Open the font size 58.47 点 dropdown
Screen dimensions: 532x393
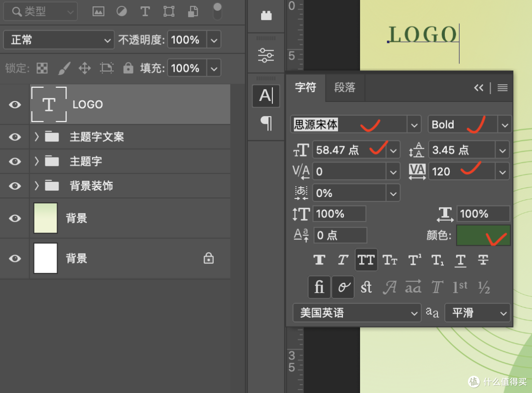pyautogui.click(x=393, y=150)
